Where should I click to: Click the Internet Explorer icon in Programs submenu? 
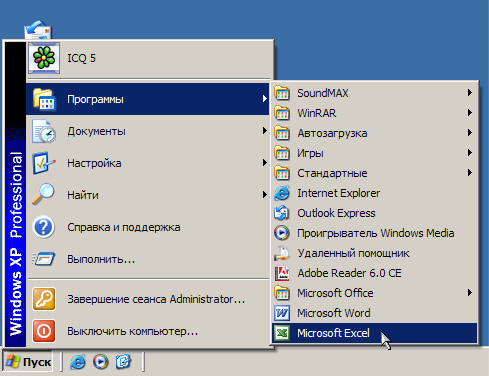pyautogui.click(x=282, y=193)
